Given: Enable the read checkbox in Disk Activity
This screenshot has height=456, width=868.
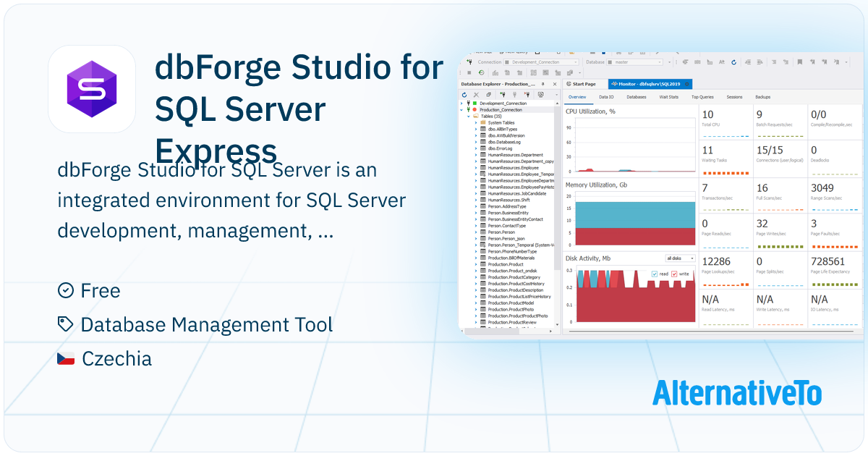Looking at the screenshot, I should point(655,274).
